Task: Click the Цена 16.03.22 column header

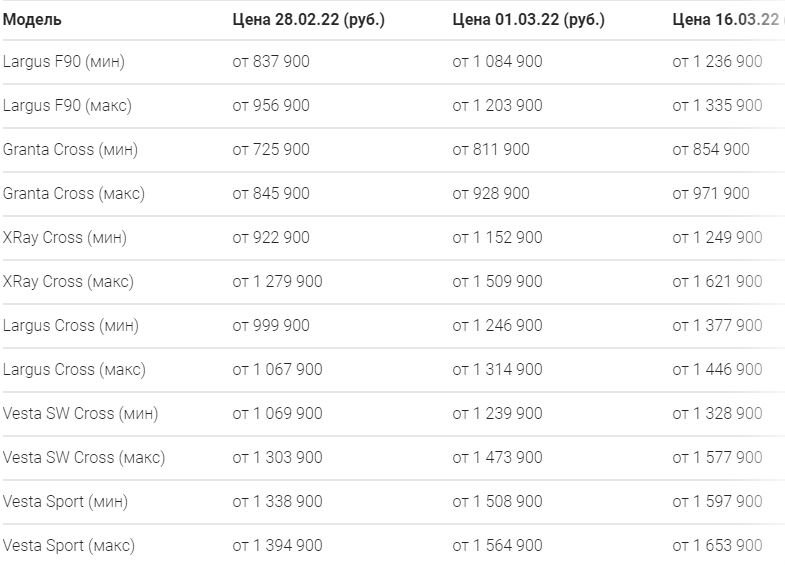Action: [728, 20]
